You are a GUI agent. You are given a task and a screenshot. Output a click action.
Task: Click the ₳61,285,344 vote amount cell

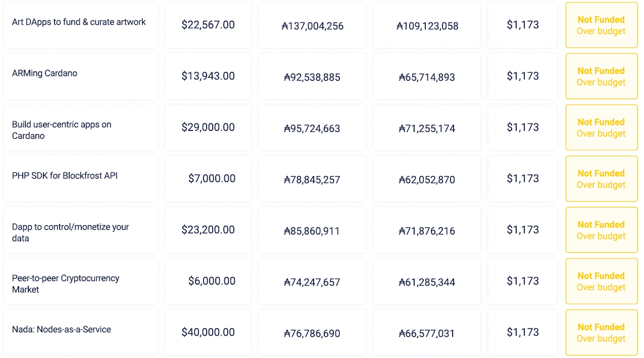[x=427, y=282]
